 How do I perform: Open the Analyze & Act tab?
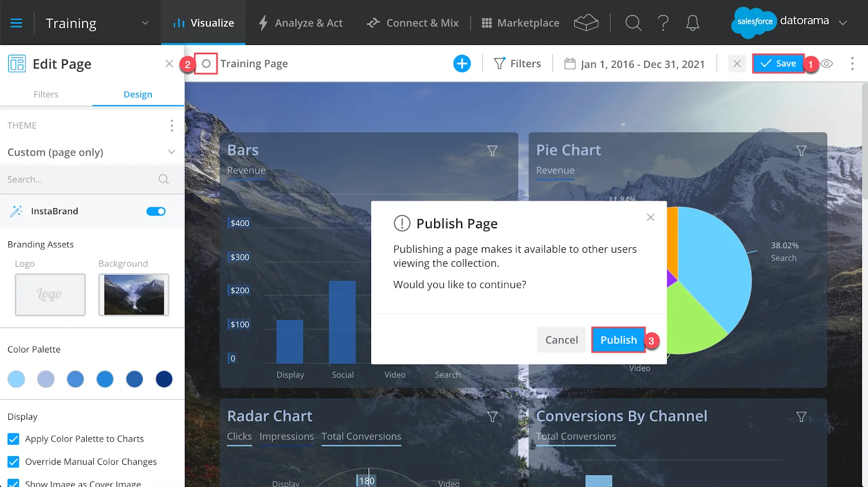coord(301,23)
